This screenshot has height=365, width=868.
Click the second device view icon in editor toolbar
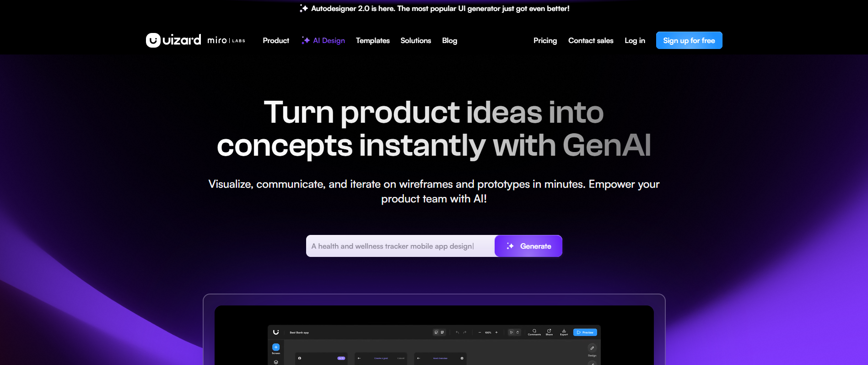tap(442, 332)
